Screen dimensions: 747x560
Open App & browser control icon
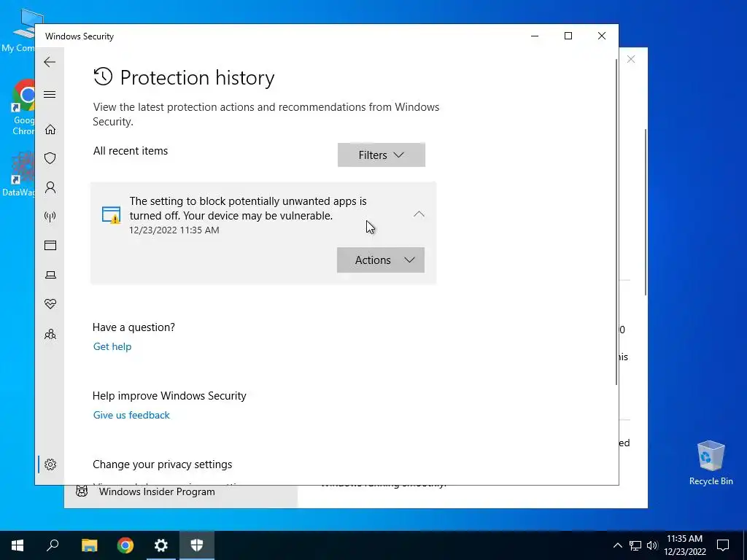[x=50, y=245]
